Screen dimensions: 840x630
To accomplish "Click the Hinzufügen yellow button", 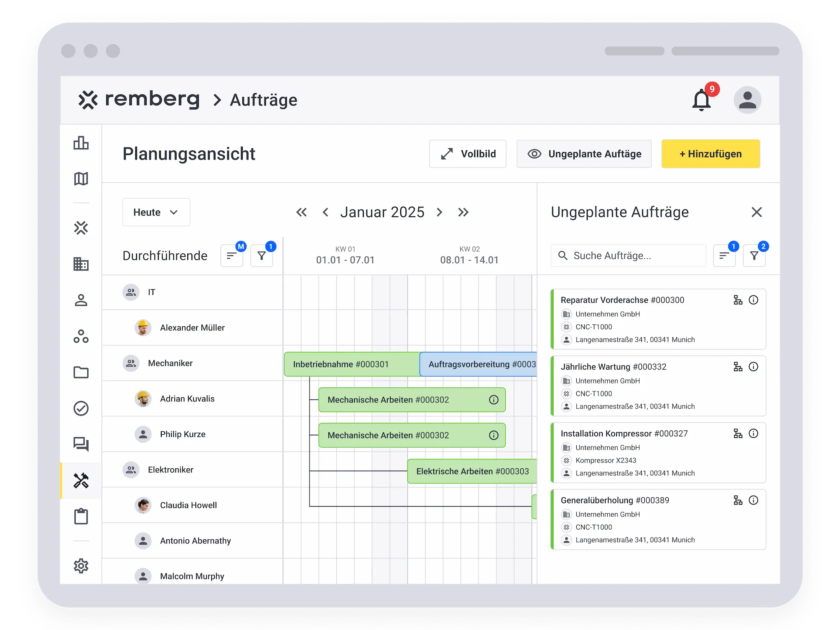I will [710, 154].
